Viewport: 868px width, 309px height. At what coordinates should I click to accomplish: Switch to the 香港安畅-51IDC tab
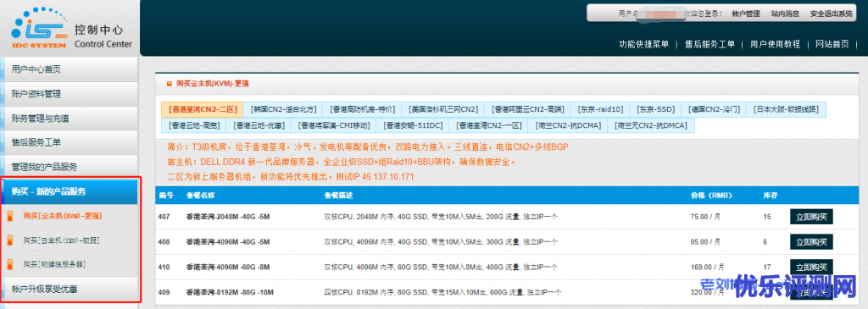pos(414,125)
